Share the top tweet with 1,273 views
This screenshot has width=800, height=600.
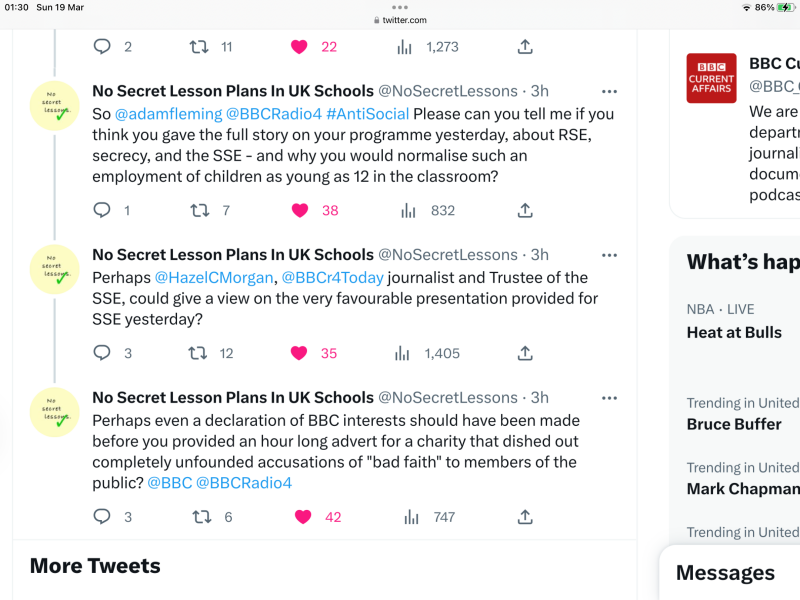pos(525,46)
